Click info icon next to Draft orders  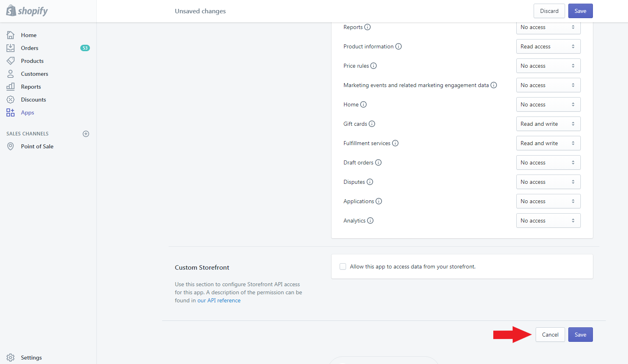click(x=378, y=162)
